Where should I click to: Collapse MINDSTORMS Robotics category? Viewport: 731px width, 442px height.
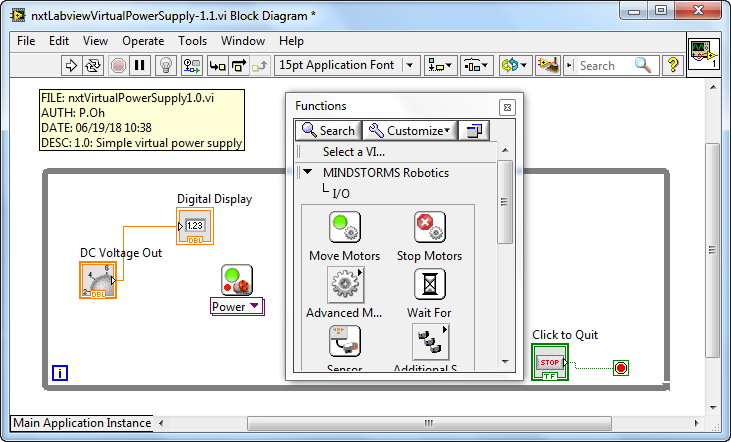308,172
